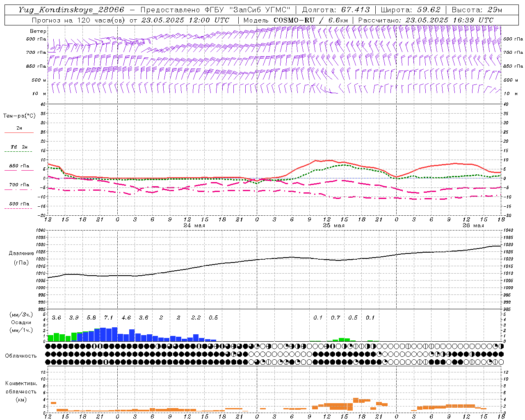Click the 700 гПа temperature legend entry above the dashed pink line
The width and height of the screenshot is (525, 420).
(x=19, y=185)
